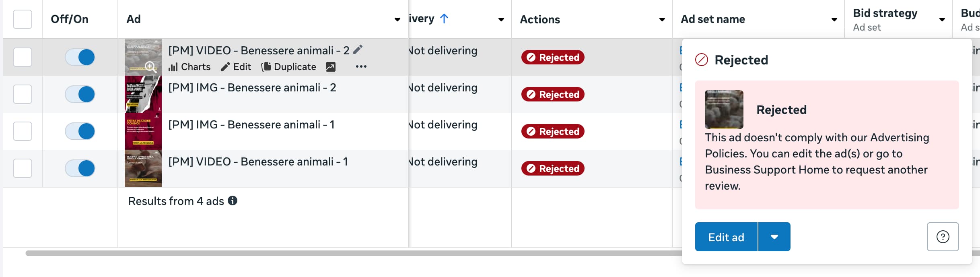Viewport: 980px width, 277px height.
Task: Open the three-dots more options menu
Action: click(x=361, y=67)
